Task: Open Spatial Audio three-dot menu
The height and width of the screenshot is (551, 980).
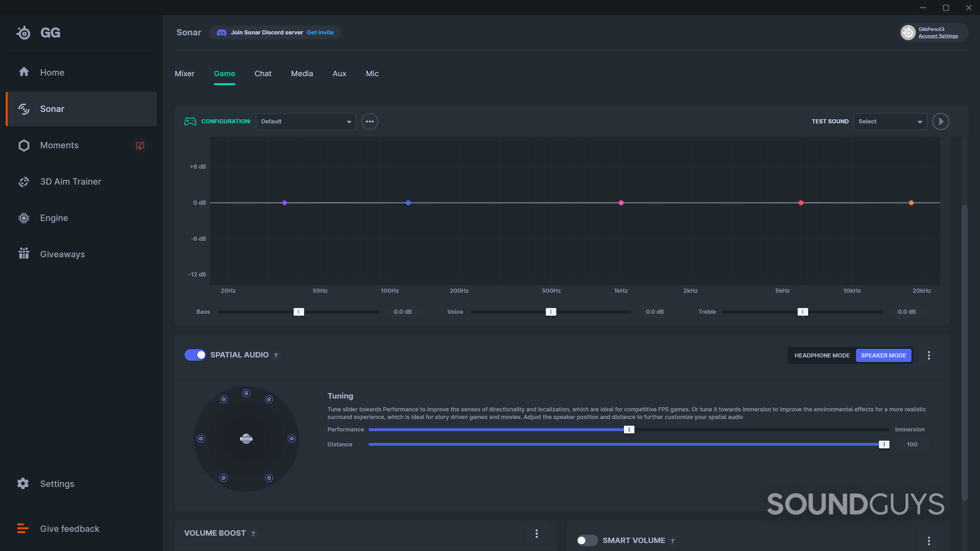Action: click(929, 356)
